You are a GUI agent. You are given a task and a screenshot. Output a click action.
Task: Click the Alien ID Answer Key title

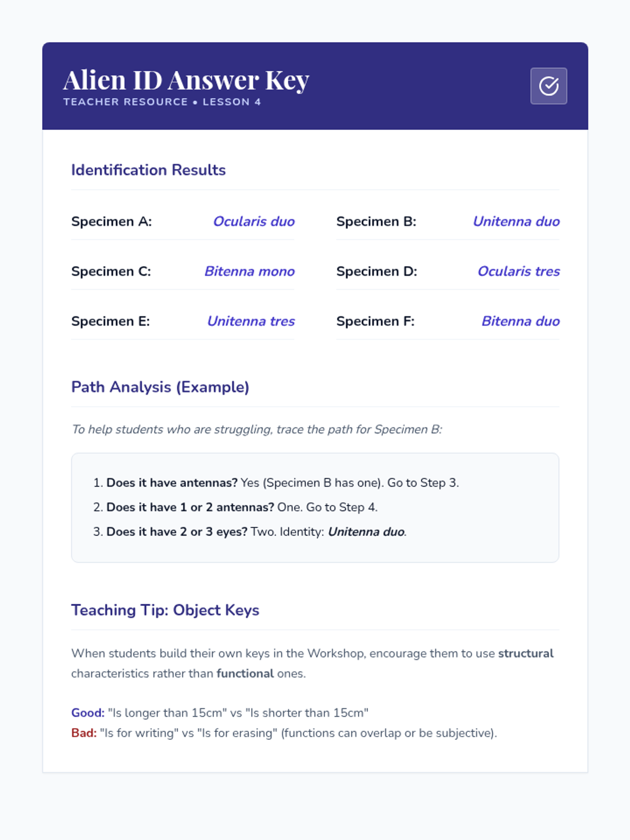click(186, 80)
